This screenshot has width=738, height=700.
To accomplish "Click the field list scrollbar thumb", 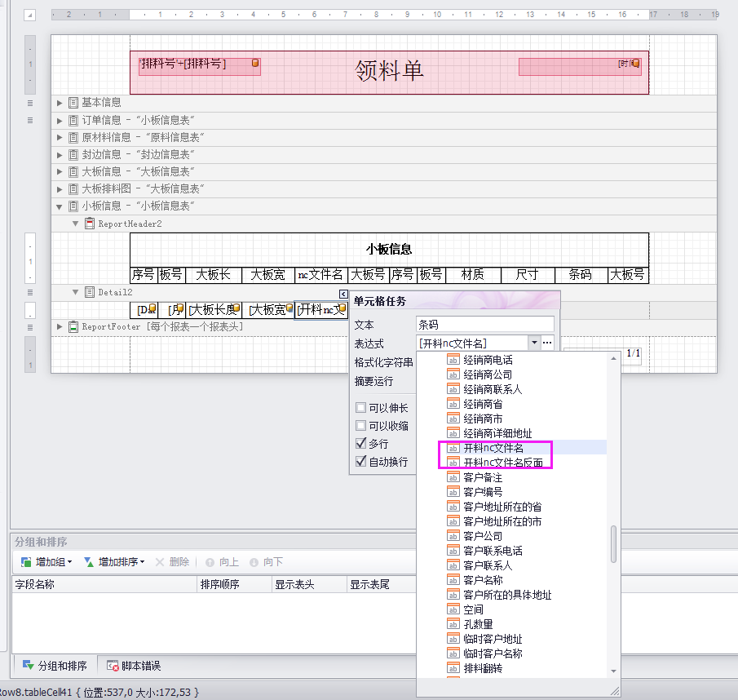I will [613, 543].
